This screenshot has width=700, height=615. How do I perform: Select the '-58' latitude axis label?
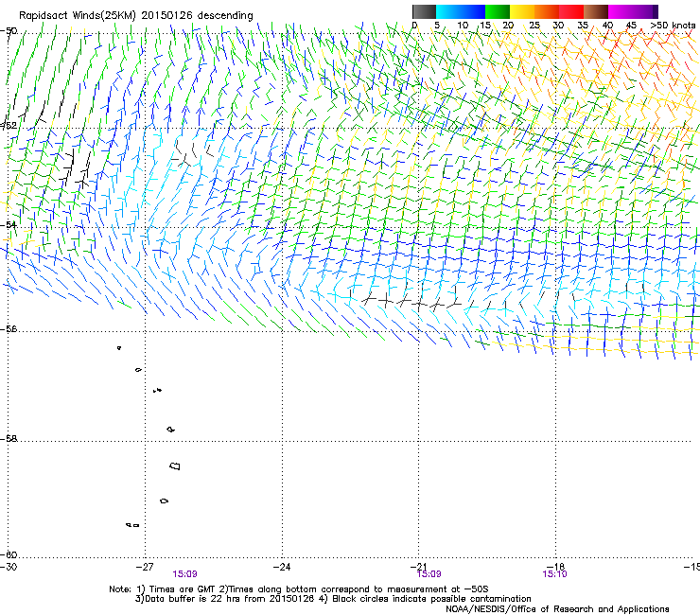click(x=9, y=439)
